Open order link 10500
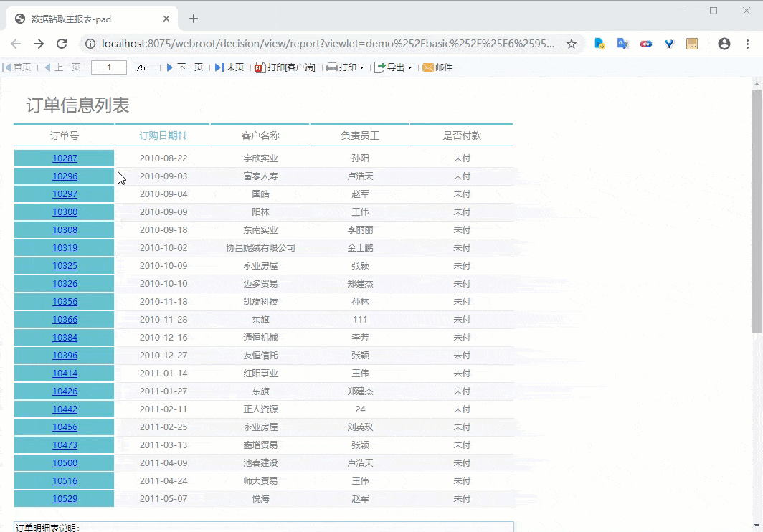Screen dimensions: 763x532 [x=65, y=463]
